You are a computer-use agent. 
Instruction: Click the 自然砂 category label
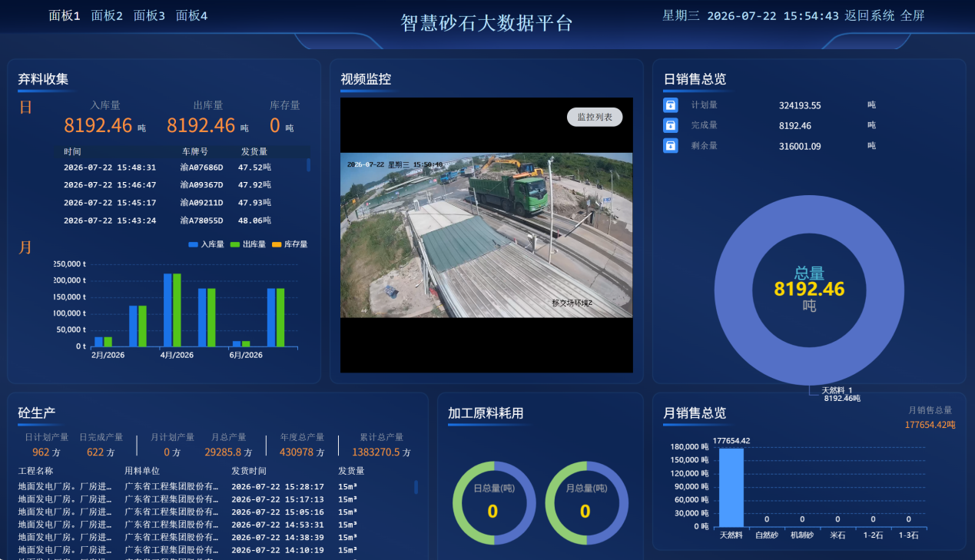tap(767, 535)
